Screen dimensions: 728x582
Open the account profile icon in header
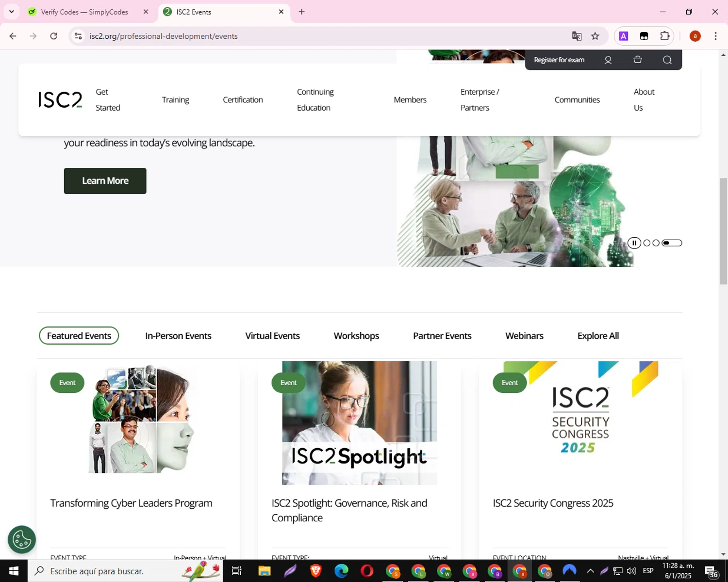tap(608, 60)
